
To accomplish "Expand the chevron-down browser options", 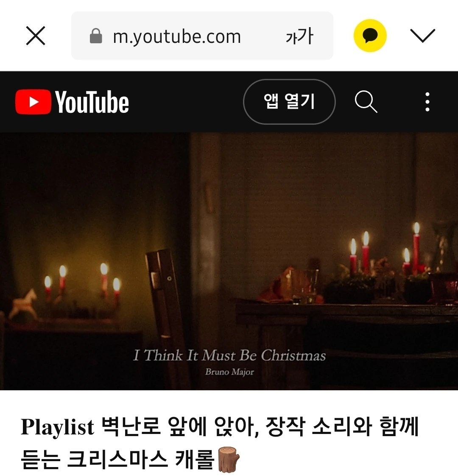I will [422, 36].
